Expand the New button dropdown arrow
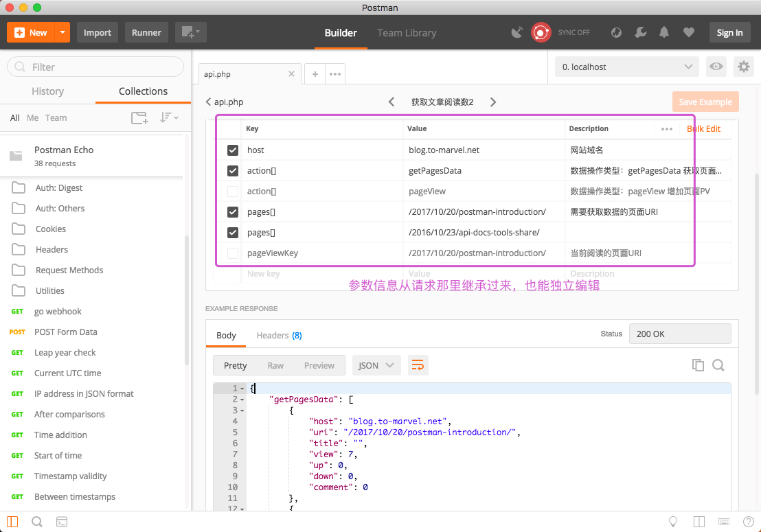The image size is (761, 532). coord(63,32)
